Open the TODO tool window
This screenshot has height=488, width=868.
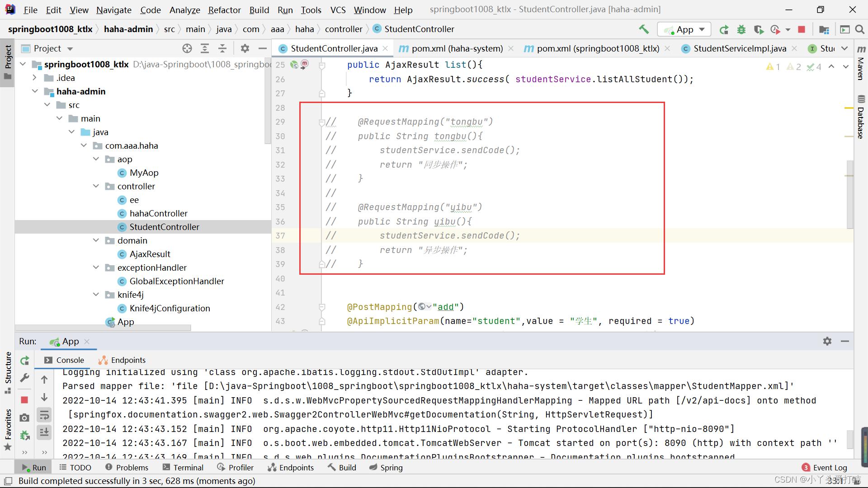(x=75, y=468)
